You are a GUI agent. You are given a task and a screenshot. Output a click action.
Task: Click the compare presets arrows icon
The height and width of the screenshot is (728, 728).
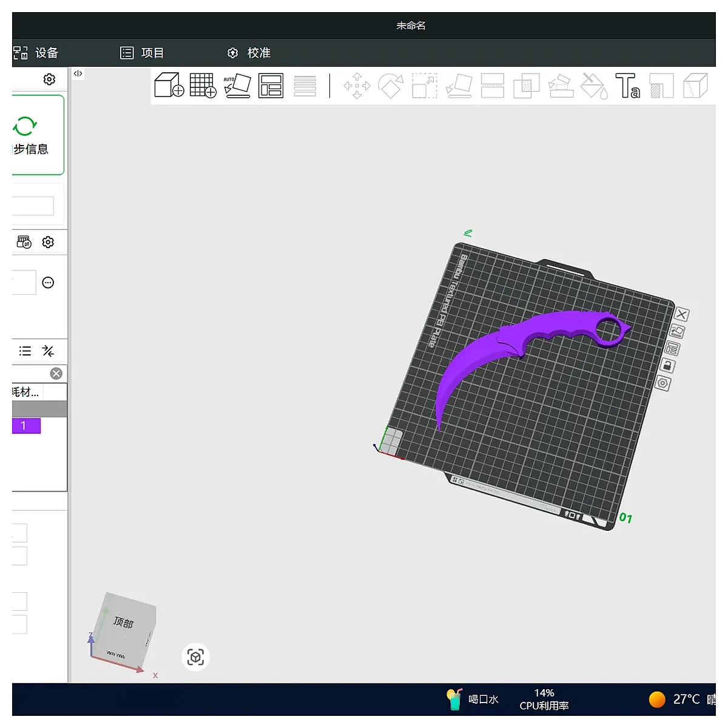48,351
